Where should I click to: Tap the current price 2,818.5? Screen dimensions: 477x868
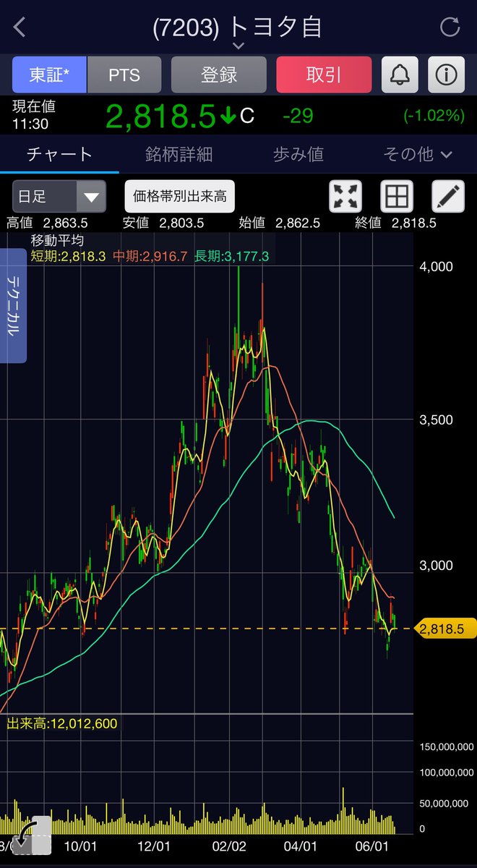[160, 116]
